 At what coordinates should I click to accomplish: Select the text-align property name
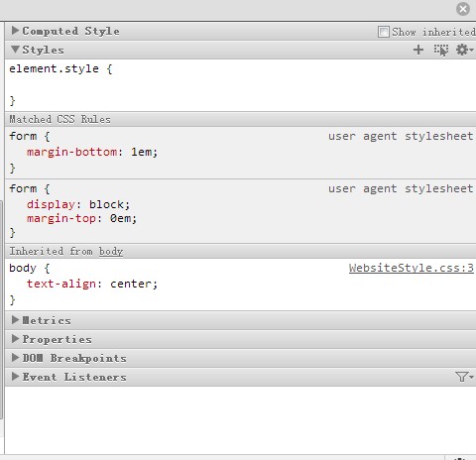click(61, 284)
